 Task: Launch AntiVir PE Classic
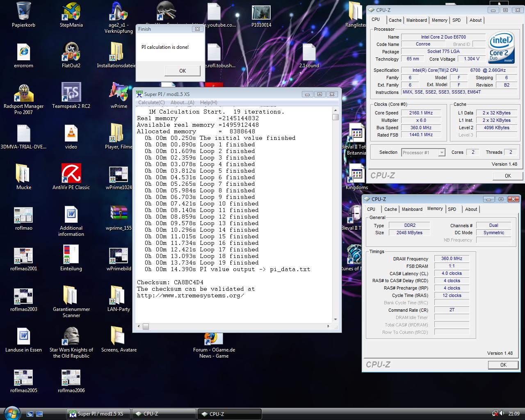click(x=71, y=173)
